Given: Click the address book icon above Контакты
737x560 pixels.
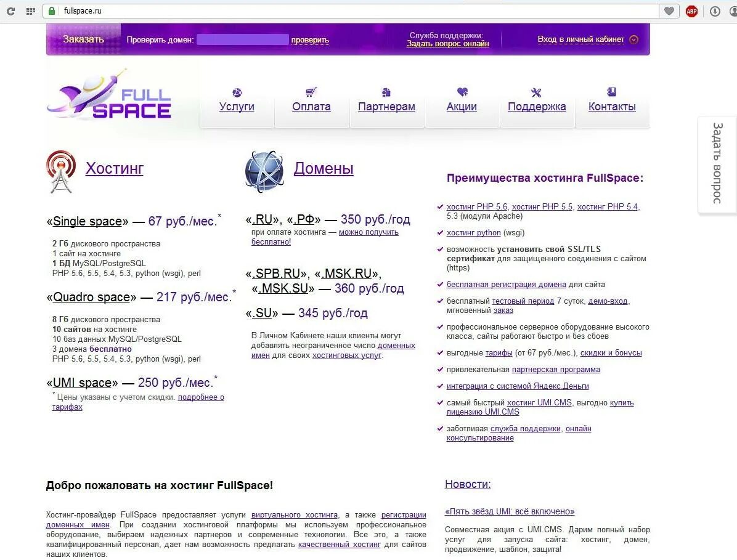Looking at the screenshot, I should (x=611, y=92).
